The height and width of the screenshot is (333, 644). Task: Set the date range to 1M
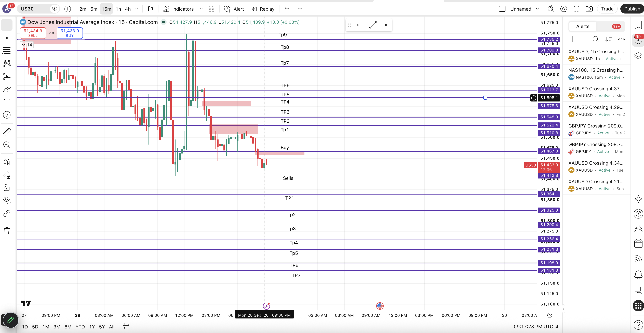pos(46,327)
